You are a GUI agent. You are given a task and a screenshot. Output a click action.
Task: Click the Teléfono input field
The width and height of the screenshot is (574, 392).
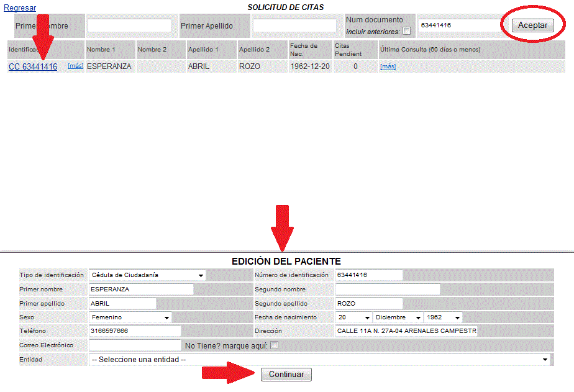click(135, 331)
